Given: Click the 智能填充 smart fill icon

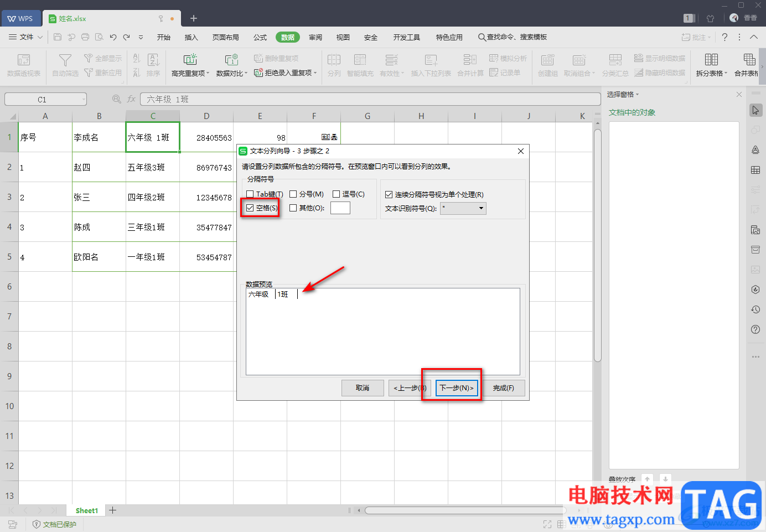Looking at the screenshot, I should [x=360, y=60].
